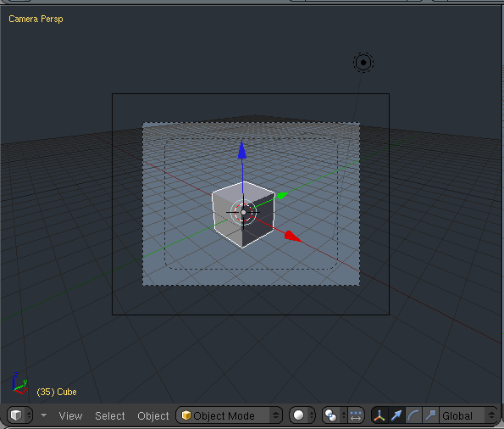
Task: Toggle the 3D manipulator axes icon
Action: [x=379, y=415]
